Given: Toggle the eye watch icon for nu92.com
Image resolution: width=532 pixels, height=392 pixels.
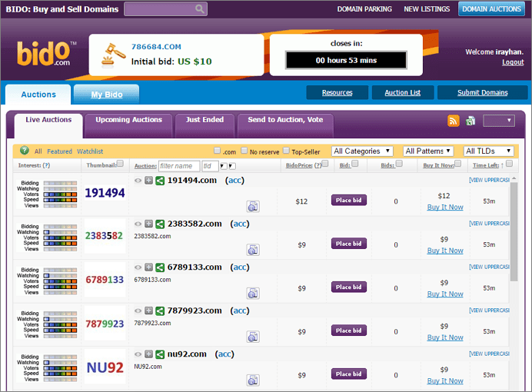Looking at the screenshot, I should pyautogui.click(x=138, y=354).
